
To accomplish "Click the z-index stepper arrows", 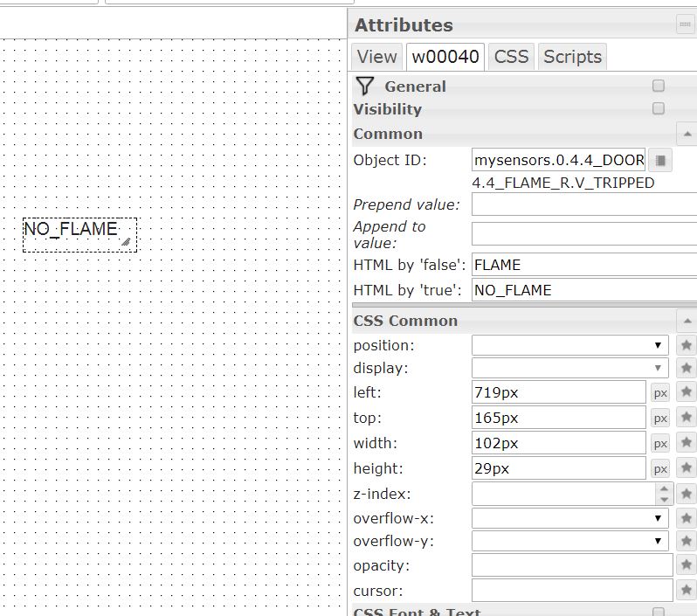I will tap(665, 494).
